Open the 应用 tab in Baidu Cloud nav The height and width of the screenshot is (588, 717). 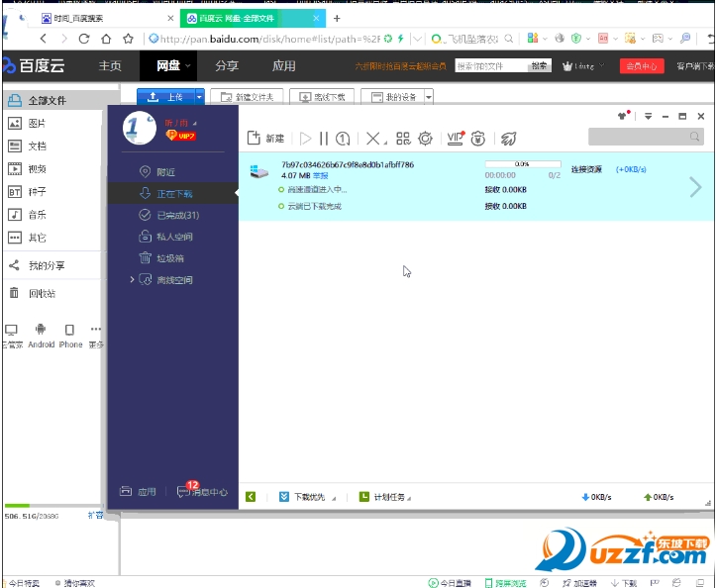tap(283, 66)
